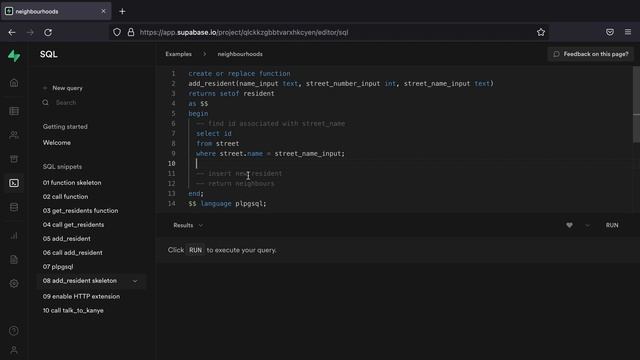Open a new browser tab
The width and height of the screenshot is (640, 360).
(122, 11)
